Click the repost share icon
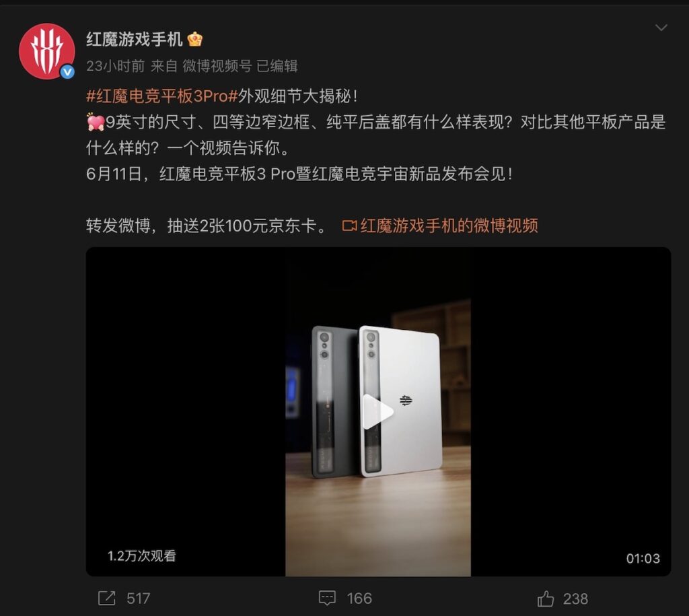Image resolution: width=689 pixels, height=616 pixels. [107, 598]
